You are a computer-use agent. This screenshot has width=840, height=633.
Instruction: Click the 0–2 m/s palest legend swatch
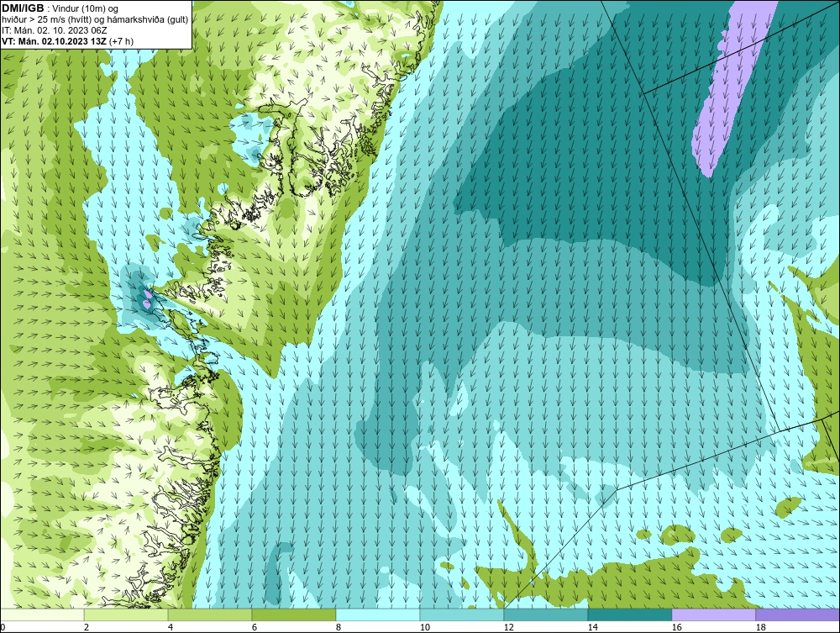click(x=42, y=615)
